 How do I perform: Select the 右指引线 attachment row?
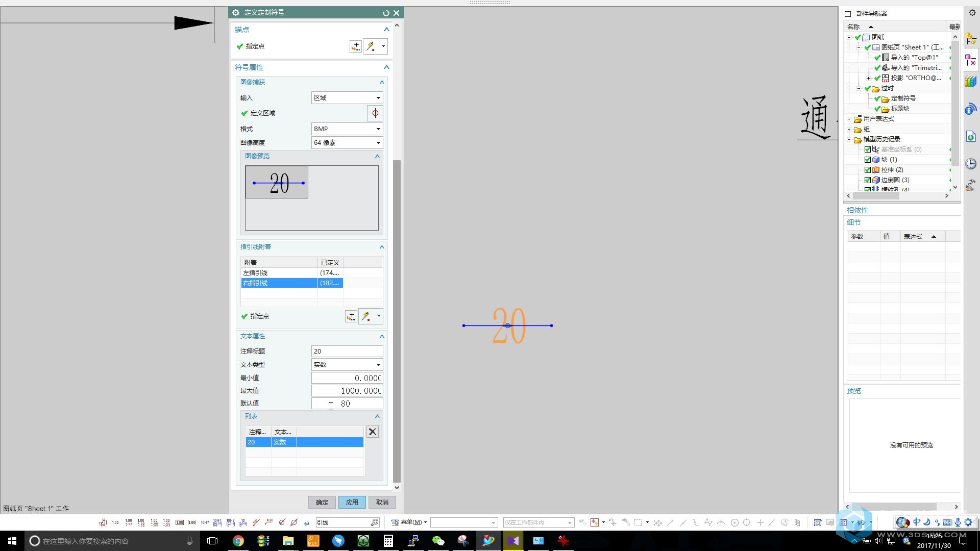click(x=291, y=283)
